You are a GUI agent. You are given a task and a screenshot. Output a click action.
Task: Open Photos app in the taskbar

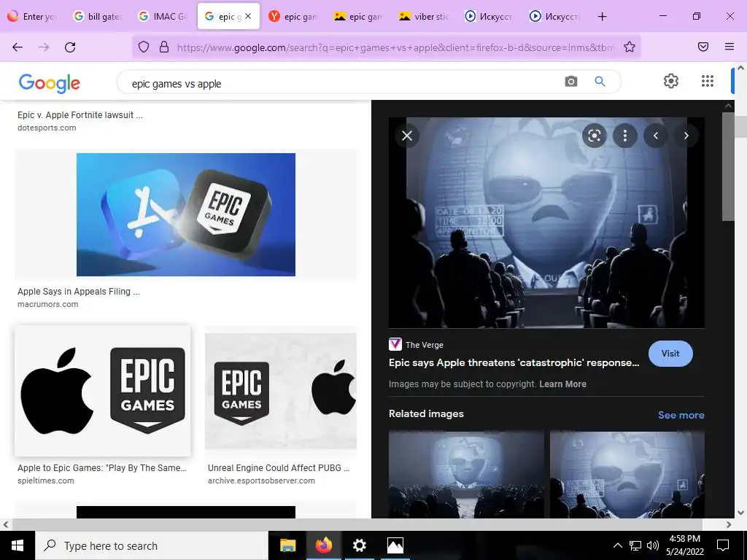tap(395, 545)
